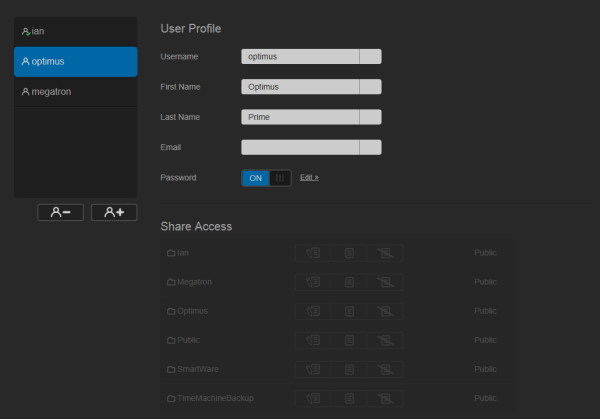The height and width of the screenshot is (419, 600).
Task: Click the TimeMachineBackup share folder
Action: coord(214,398)
